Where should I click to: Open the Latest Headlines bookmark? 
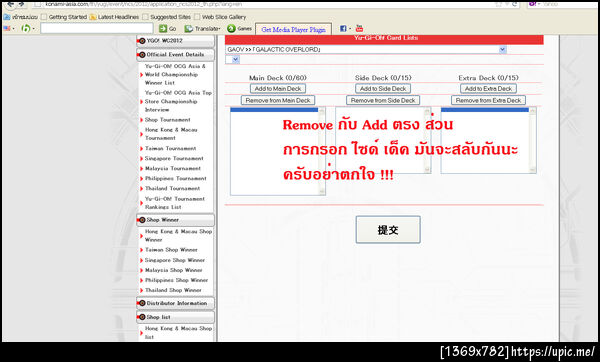point(114,17)
